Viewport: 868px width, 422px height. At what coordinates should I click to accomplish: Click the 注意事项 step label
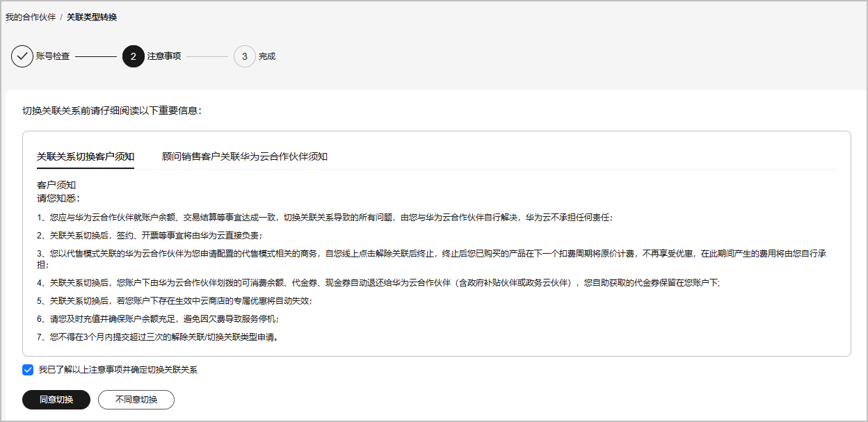point(164,56)
